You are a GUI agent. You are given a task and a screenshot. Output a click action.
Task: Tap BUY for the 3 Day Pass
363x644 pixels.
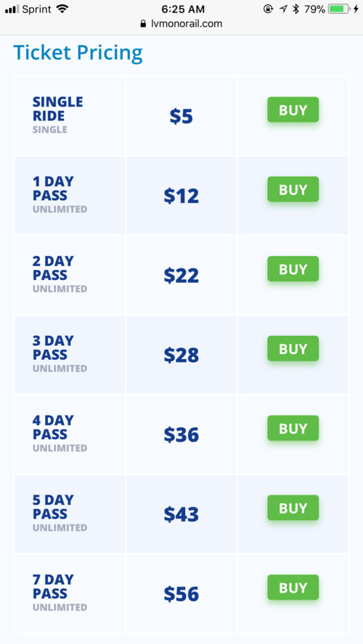(293, 349)
